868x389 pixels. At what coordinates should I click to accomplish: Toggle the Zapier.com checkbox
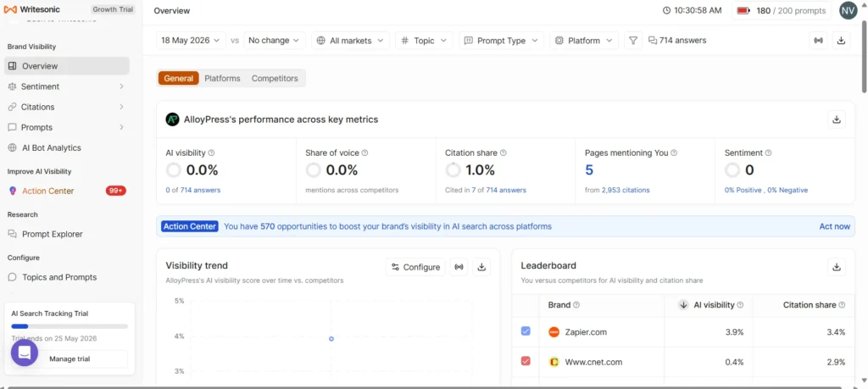tap(526, 331)
